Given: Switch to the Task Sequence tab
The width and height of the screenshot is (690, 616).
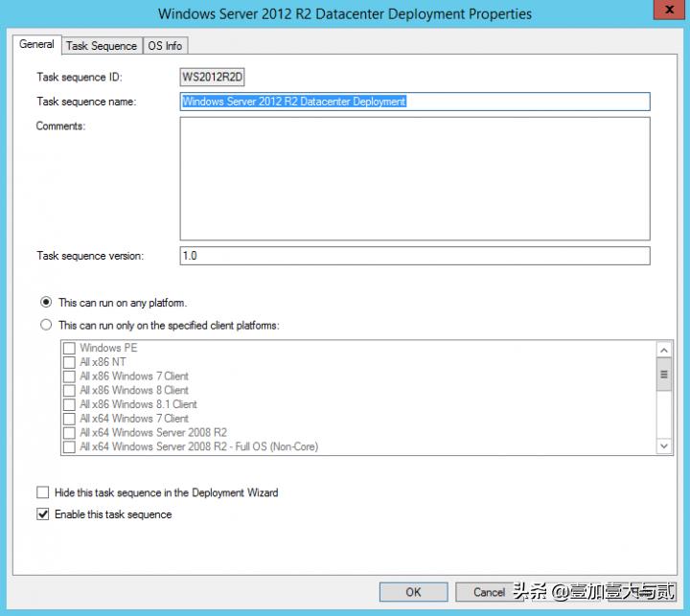Looking at the screenshot, I should 103,46.
